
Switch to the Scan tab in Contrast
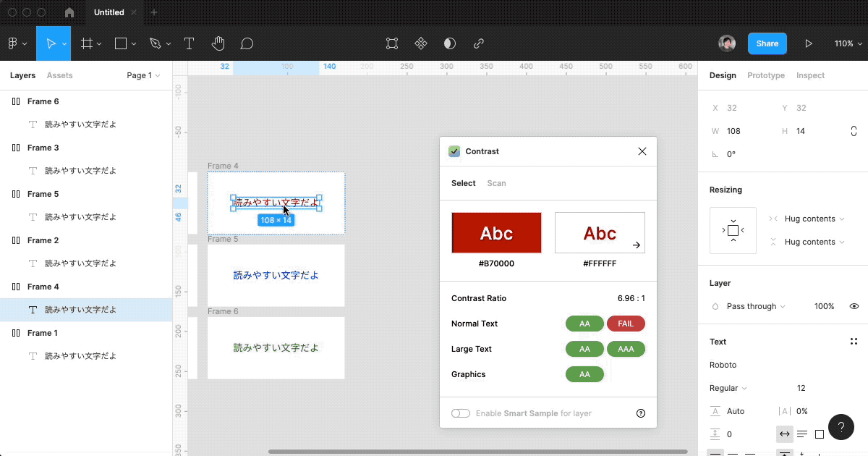[x=496, y=183]
